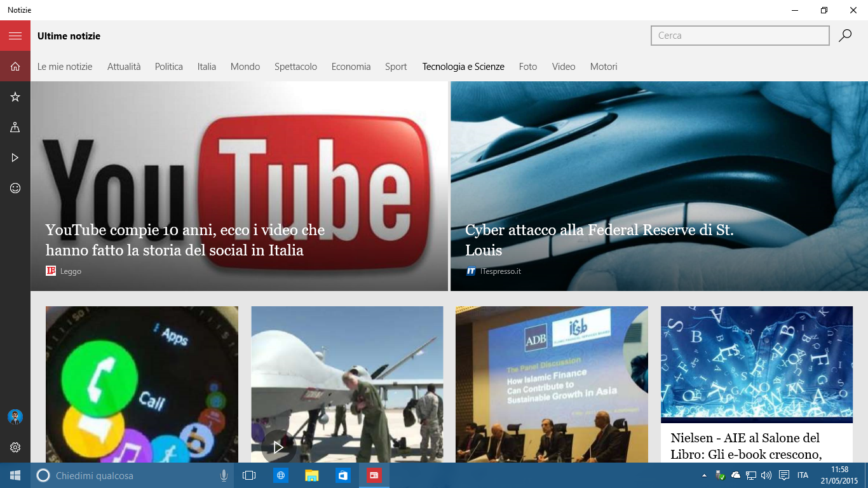Open the smartwatch apps article thumbnail
This screenshot has width=868, height=488.
point(142,384)
